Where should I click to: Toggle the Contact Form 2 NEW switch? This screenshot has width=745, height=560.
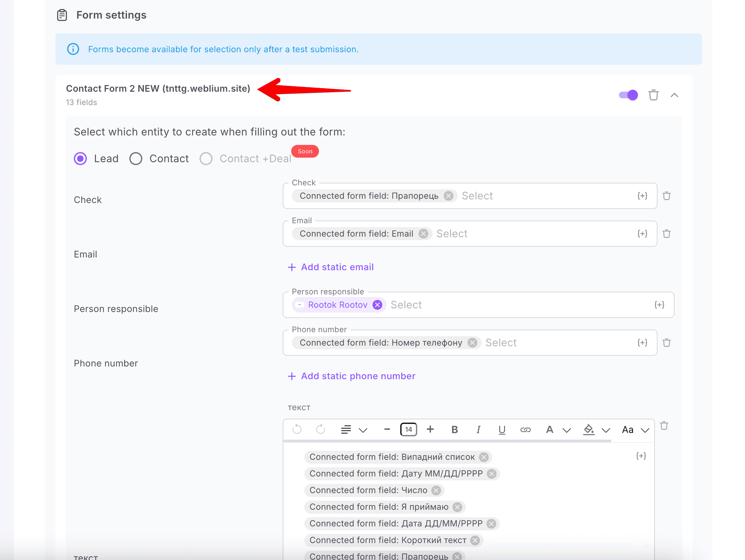point(628,95)
